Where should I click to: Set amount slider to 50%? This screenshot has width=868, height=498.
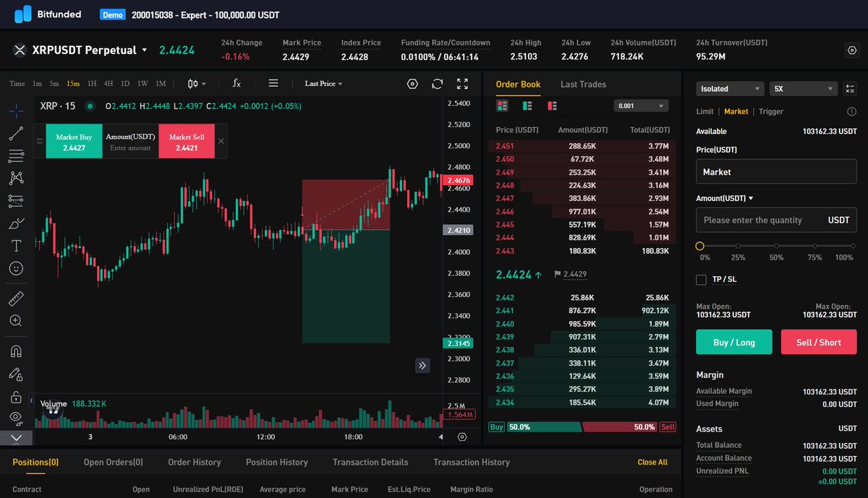776,246
